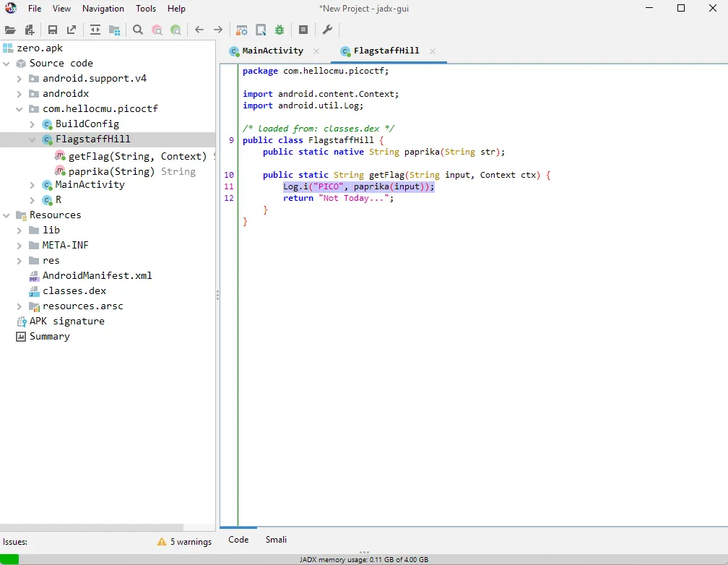This screenshot has height=565, width=728.
Task: Open the Tools menu
Action: tap(146, 9)
